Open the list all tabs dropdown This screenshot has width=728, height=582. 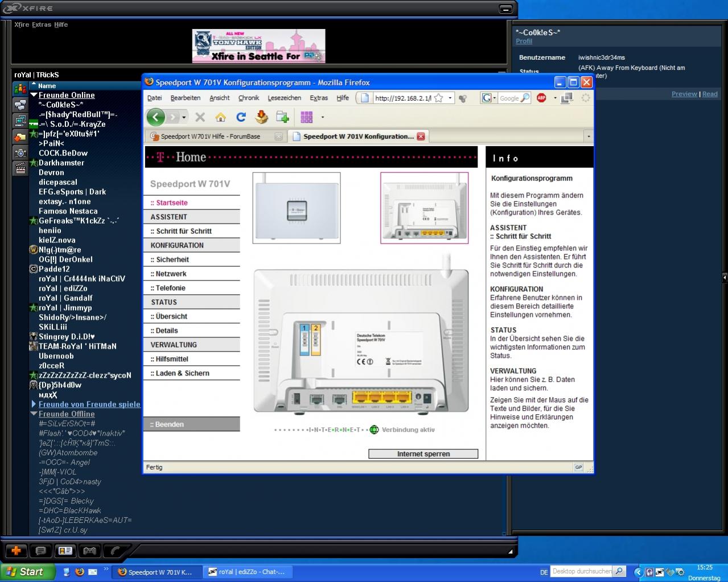point(589,137)
